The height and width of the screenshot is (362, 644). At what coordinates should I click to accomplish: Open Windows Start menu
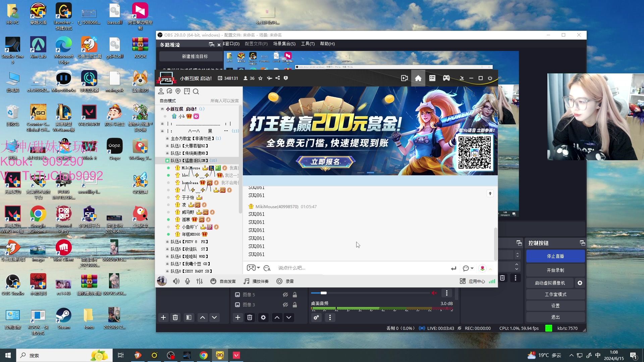point(8,355)
